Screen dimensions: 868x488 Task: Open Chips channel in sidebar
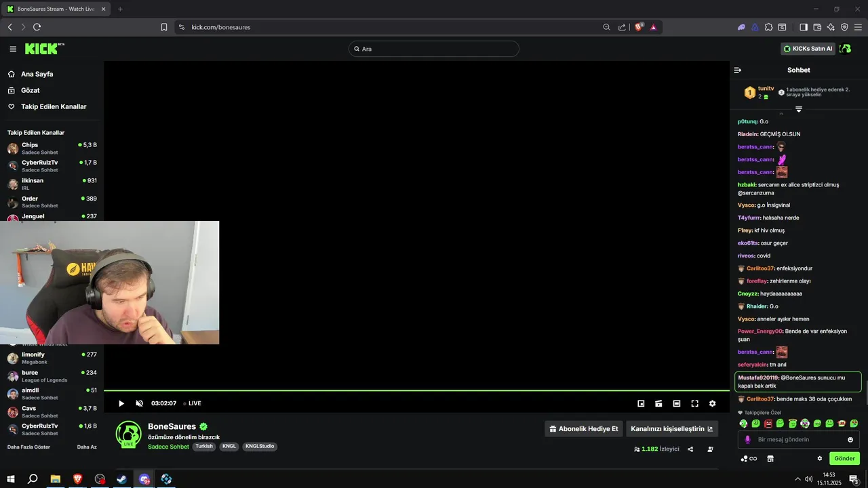(x=52, y=148)
